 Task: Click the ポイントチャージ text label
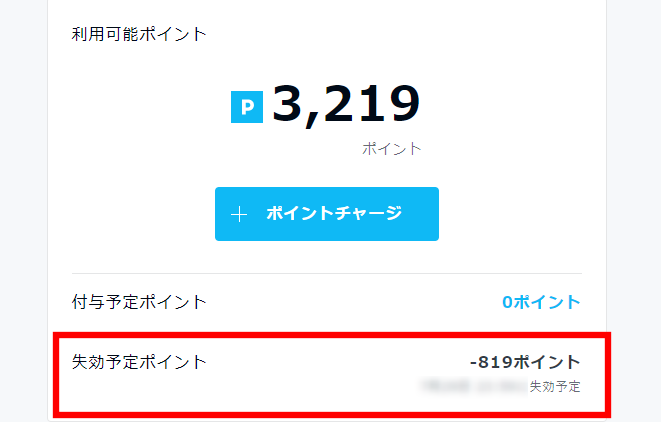click(334, 214)
